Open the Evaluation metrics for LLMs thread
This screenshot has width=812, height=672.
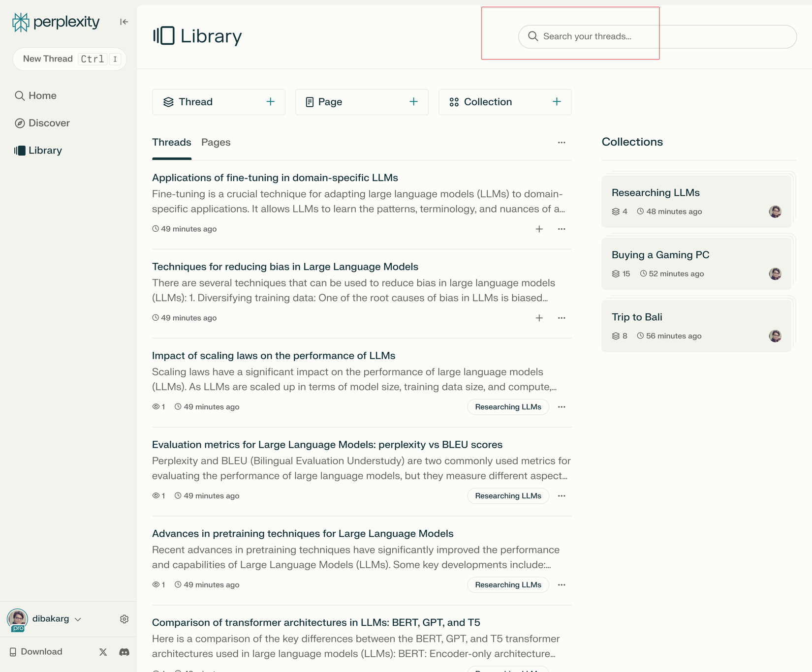(x=327, y=445)
